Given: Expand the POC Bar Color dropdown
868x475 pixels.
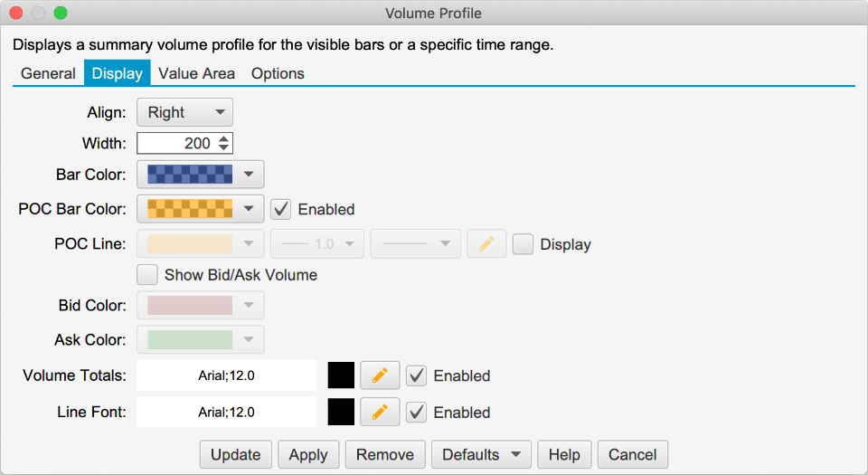Looking at the screenshot, I should [x=200, y=209].
